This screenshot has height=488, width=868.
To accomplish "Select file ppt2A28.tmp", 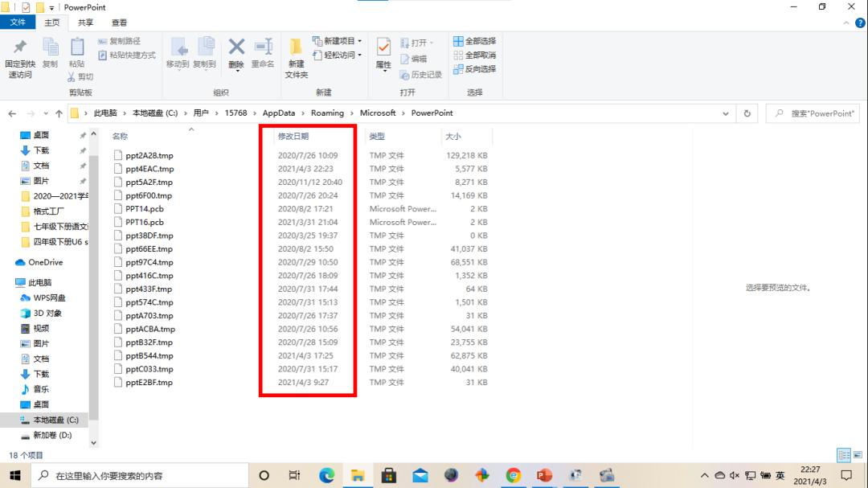I will click(149, 156).
